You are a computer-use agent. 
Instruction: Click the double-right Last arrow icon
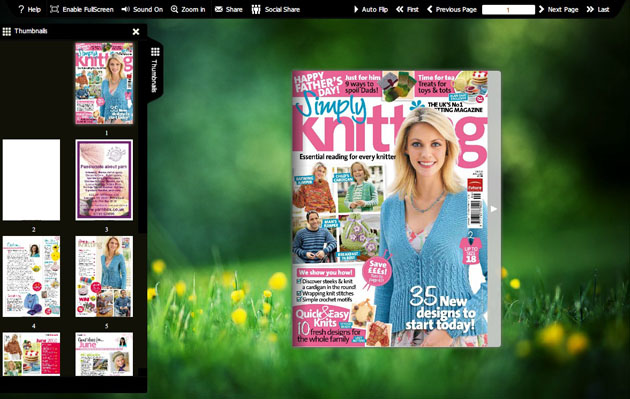pyautogui.click(x=590, y=9)
